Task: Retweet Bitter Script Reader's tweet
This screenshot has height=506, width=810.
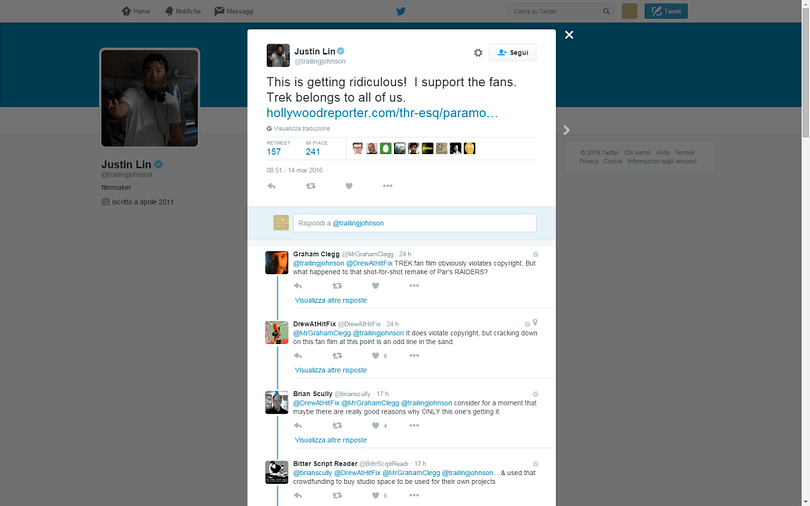Action: pos(337,496)
